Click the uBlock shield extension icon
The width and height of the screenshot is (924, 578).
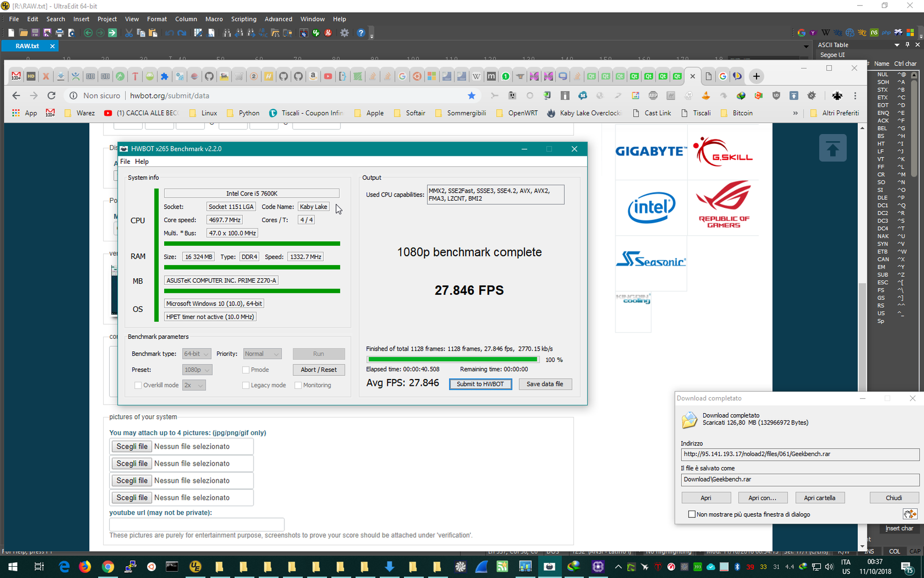point(776,95)
